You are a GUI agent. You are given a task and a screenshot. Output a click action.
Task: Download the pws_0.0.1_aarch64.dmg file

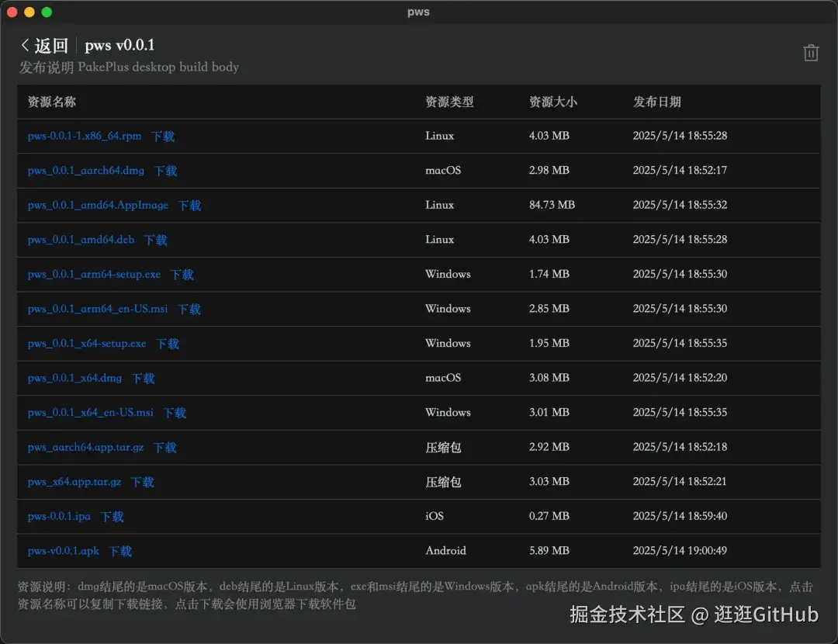click(x=164, y=171)
